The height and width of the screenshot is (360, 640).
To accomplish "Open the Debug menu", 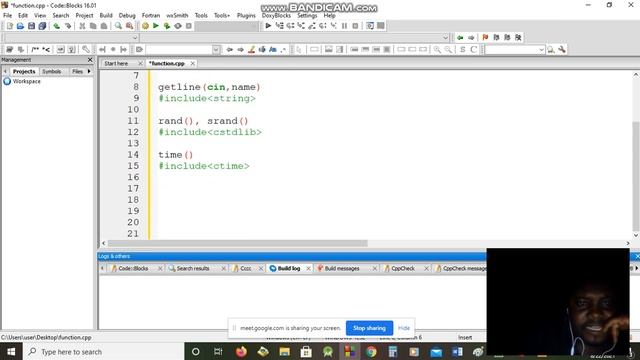I will click(x=127, y=15).
